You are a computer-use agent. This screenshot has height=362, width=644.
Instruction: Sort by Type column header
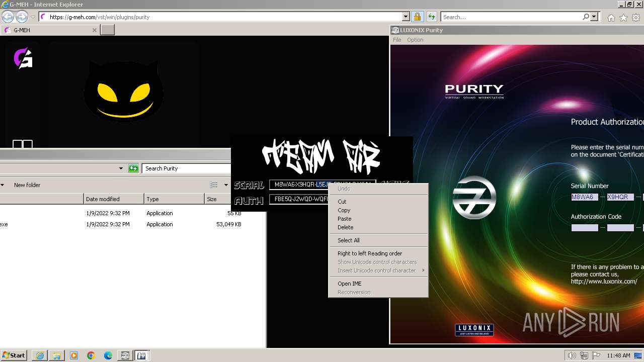(174, 199)
